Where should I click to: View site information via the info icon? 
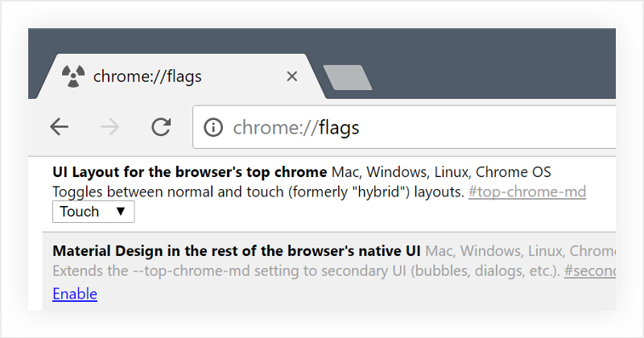[213, 127]
